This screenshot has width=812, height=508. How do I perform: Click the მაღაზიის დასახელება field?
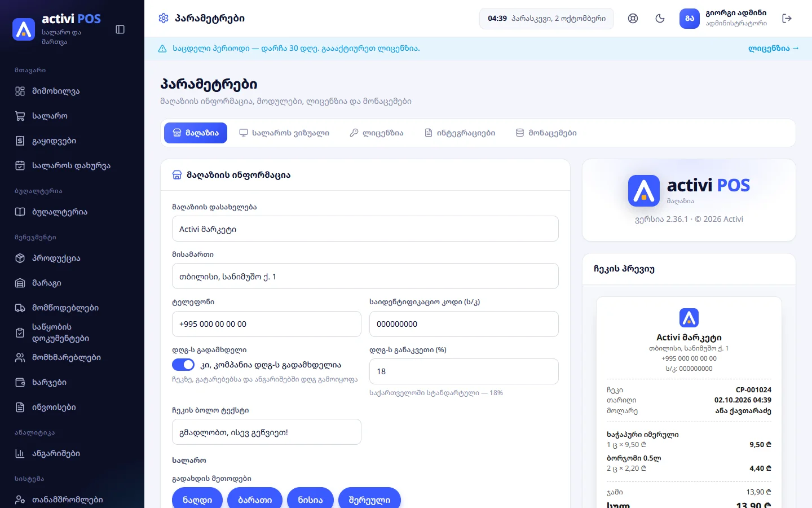coord(365,229)
